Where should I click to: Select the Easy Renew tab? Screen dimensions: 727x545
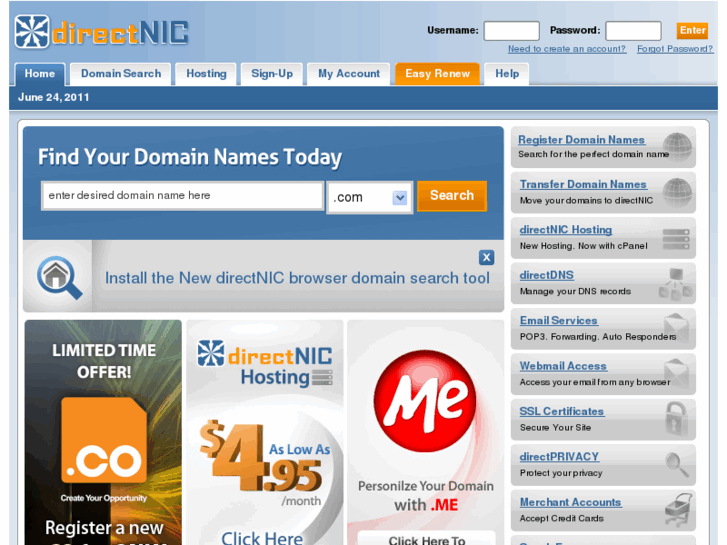coord(437,74)
